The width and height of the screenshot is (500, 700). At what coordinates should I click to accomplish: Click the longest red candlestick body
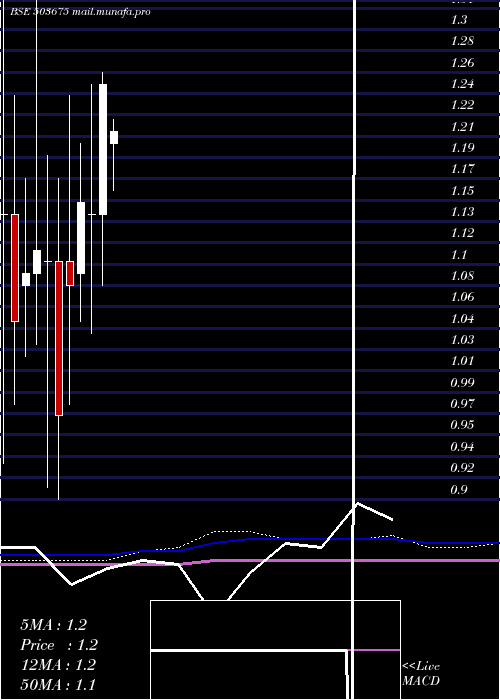click(x=59, y=338)
